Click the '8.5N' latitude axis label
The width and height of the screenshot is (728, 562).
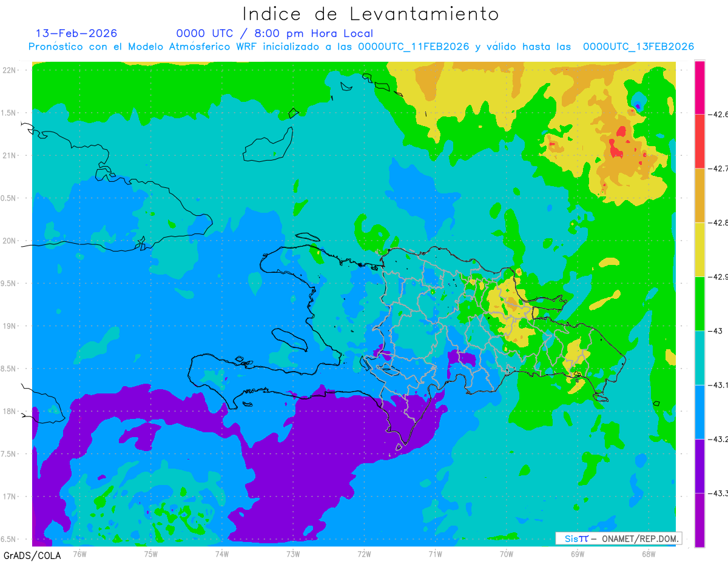click(x=8, y=369)
